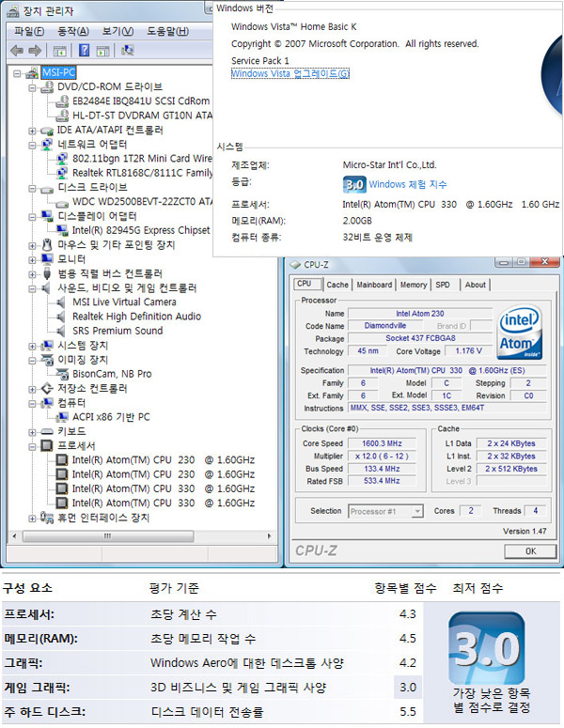
Task: Click the 범용 직렬 버스 컨트롤러 USB icon
Action: click(x=47, y=273)
